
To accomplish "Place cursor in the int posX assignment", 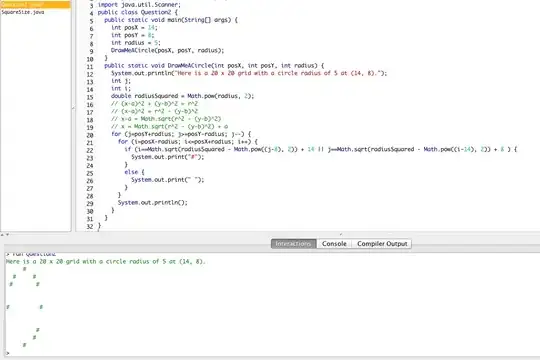I will pos(134,28).
